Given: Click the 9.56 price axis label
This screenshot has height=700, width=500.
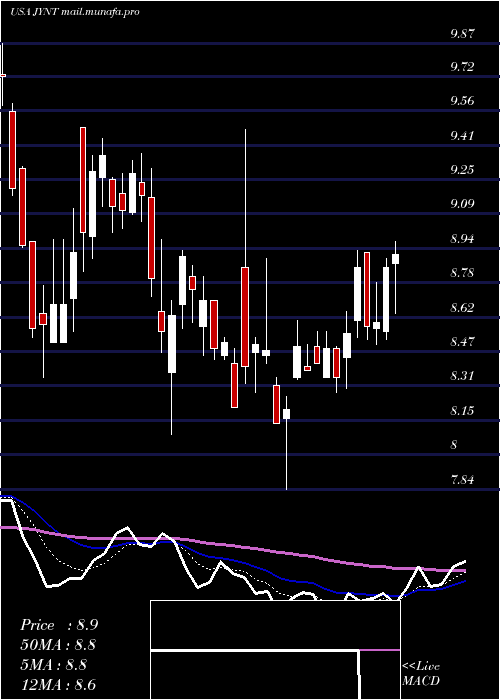Looking at the screenshot, I should click(x=462, y=101).
